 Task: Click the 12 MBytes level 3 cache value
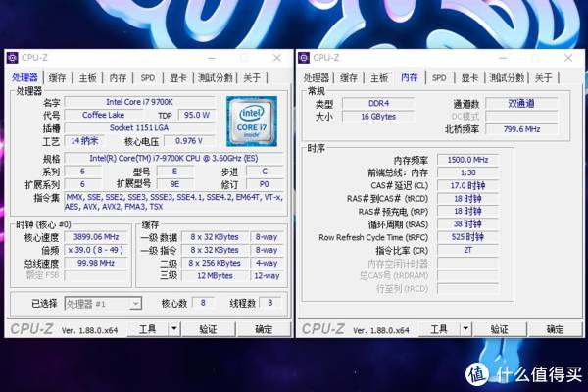pos(215,276)
